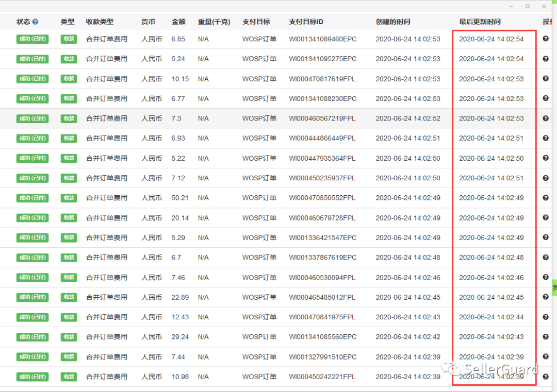Select payment ID WI000447935364FPL

click(322, 158)
